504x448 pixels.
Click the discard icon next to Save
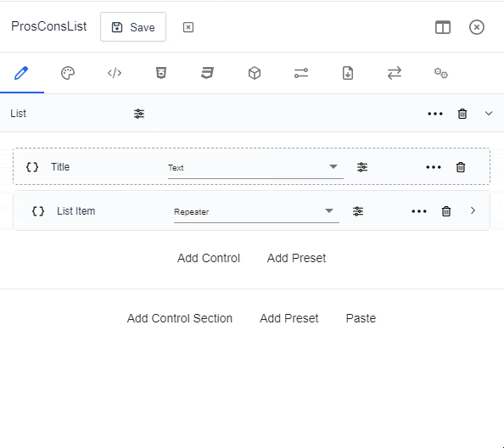point(188,27)
